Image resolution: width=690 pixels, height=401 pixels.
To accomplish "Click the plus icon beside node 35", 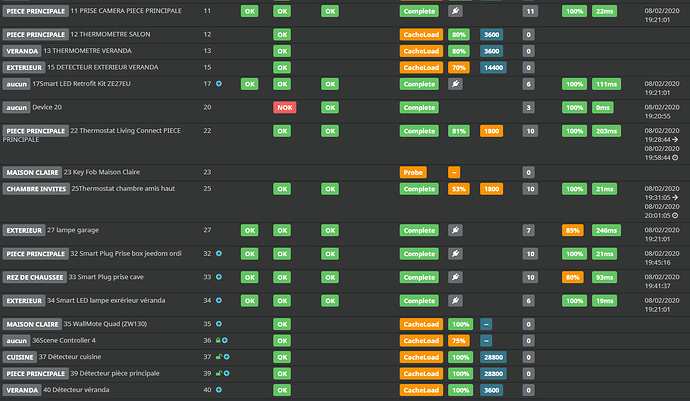I will (x=219, y=324).
